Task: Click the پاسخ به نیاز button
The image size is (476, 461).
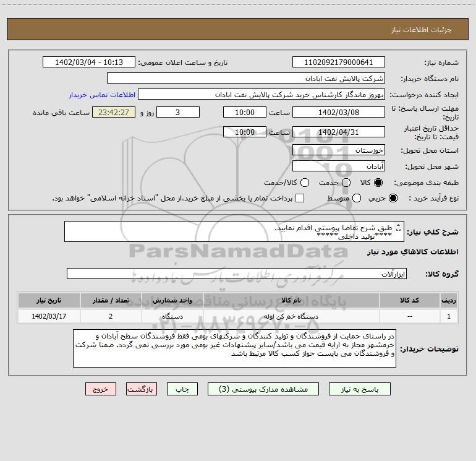Action: [360, 389]
